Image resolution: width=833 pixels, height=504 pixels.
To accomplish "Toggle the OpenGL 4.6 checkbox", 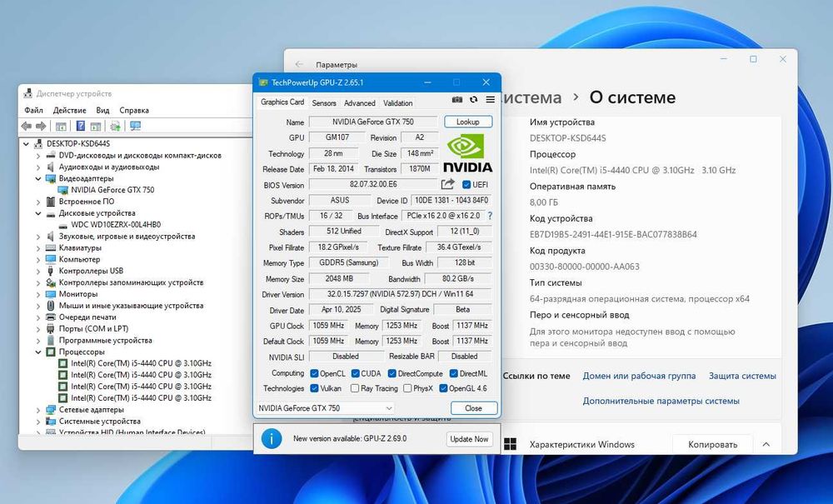I will point(444,388).
